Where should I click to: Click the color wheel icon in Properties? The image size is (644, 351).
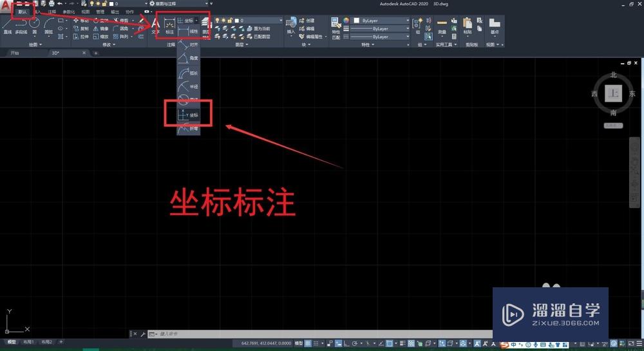pos(346,20)
